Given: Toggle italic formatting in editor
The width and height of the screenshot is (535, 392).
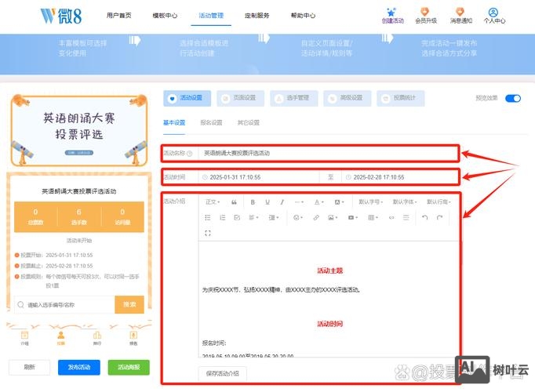Looking at the screenshot, I should (282, 202).
